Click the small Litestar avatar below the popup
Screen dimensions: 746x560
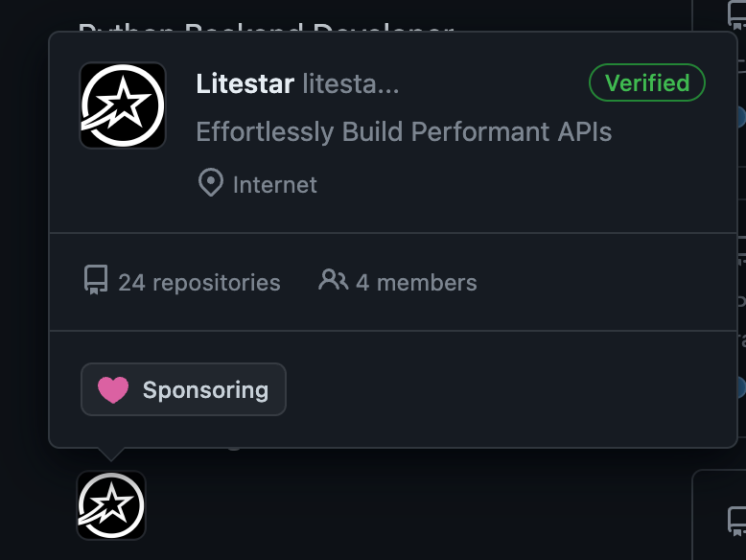(x=111, y=505)
